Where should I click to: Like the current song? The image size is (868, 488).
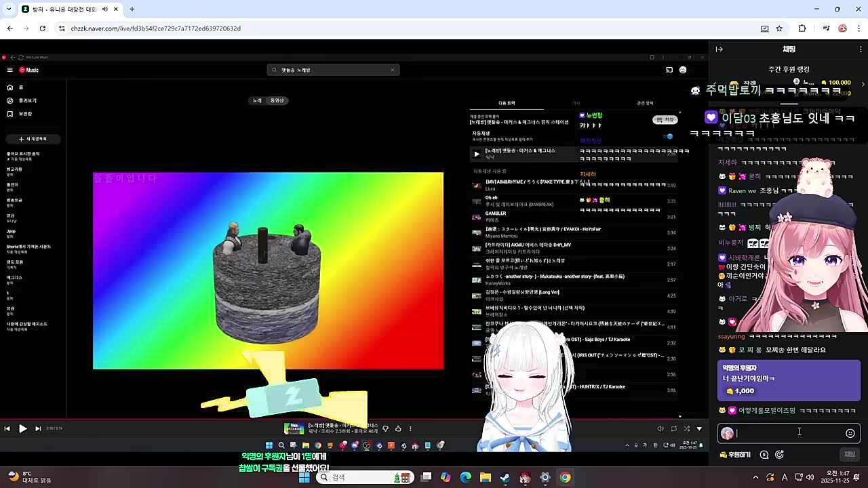tap(398, 428)
